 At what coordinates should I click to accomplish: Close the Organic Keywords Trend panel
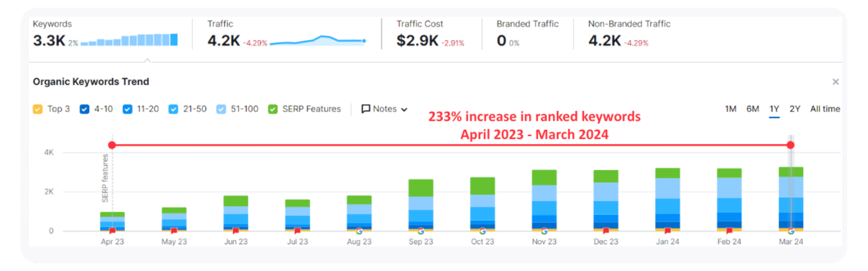tap(835, 82)
